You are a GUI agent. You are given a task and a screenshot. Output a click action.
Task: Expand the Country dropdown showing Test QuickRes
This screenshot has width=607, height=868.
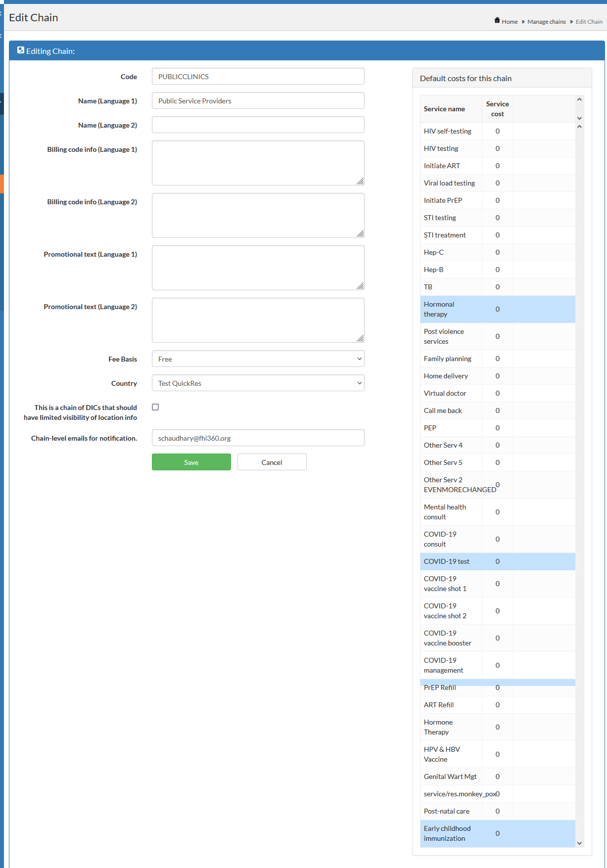[258, 383]
